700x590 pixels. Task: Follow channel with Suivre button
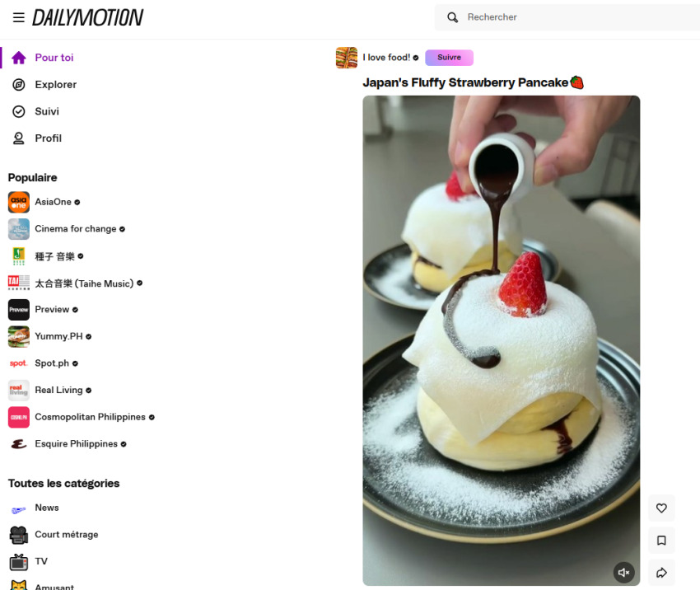point(449,58)
